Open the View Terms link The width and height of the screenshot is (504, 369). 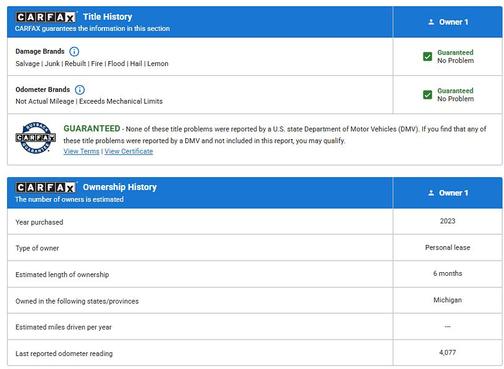[x=81, y=151]
